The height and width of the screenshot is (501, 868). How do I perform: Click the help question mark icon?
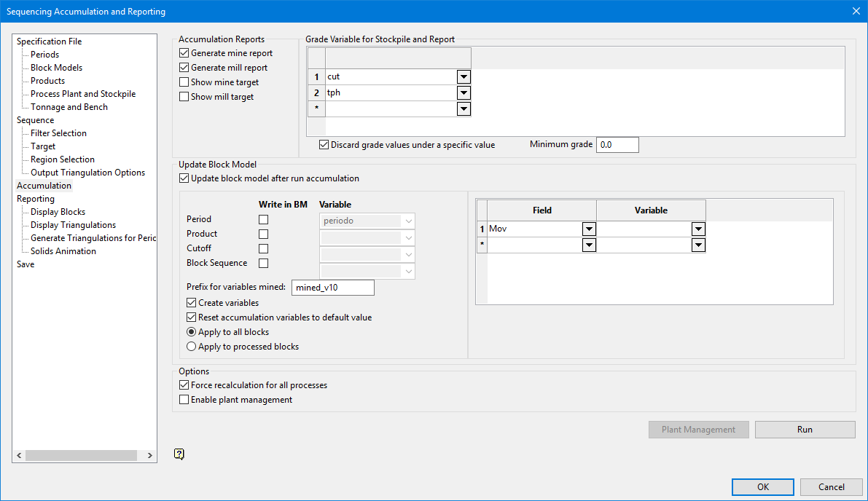(179, 454)
